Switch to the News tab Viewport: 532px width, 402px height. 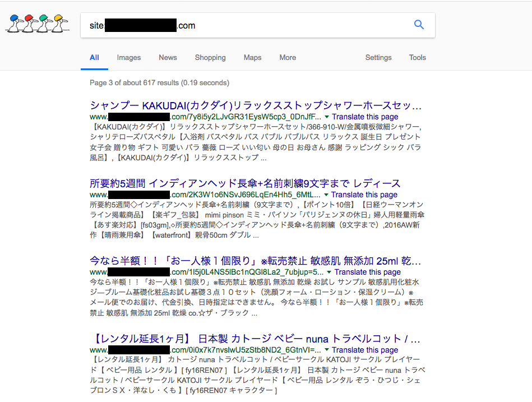168,58
